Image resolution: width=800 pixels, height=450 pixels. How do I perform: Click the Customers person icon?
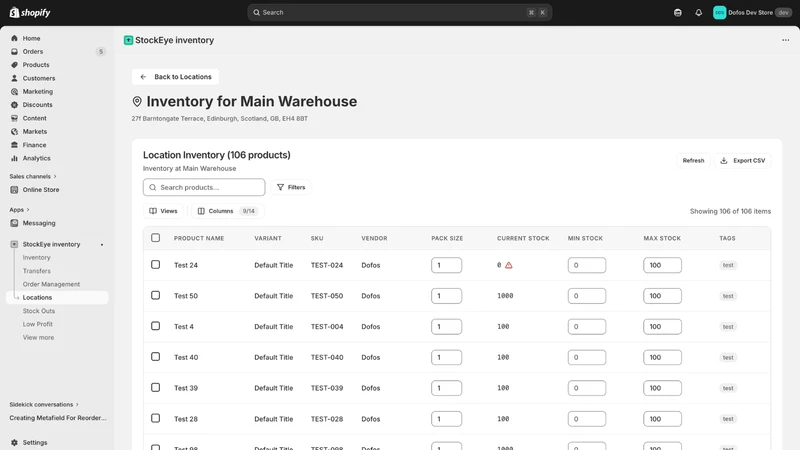[x=14, y=78]
